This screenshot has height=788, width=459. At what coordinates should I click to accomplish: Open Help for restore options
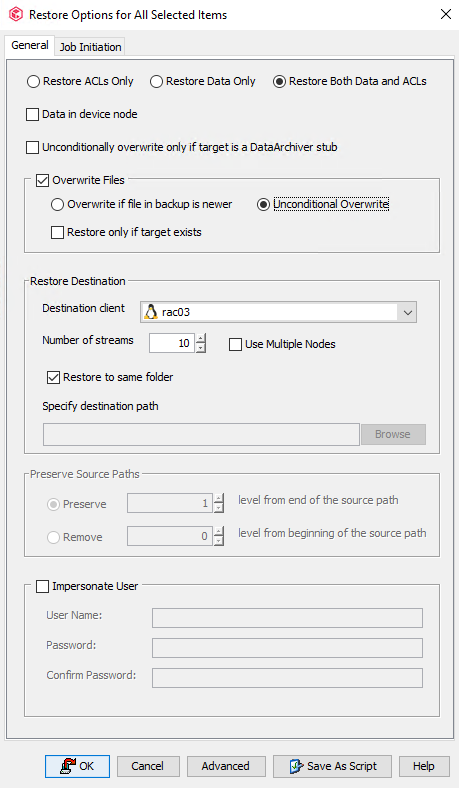[x=424, y=766]
